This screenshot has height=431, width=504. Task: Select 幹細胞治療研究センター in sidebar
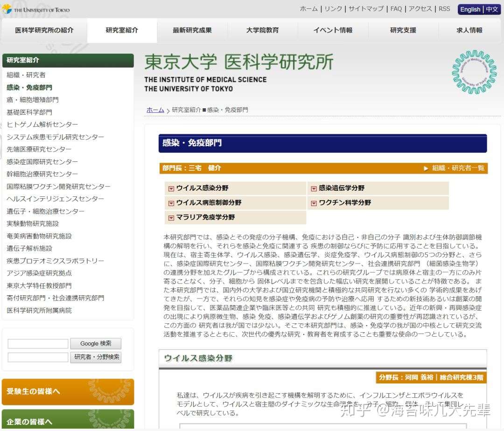click(x=42, y=174)
